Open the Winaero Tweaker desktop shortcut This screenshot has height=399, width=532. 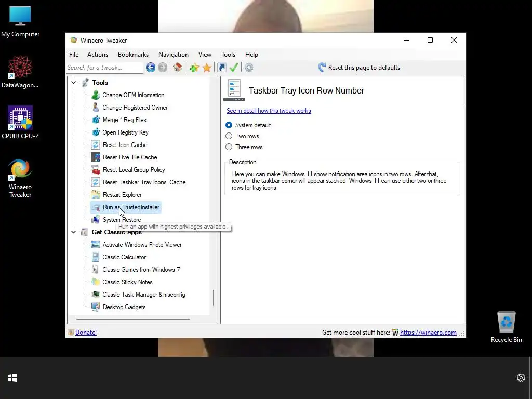coord(20,179)
